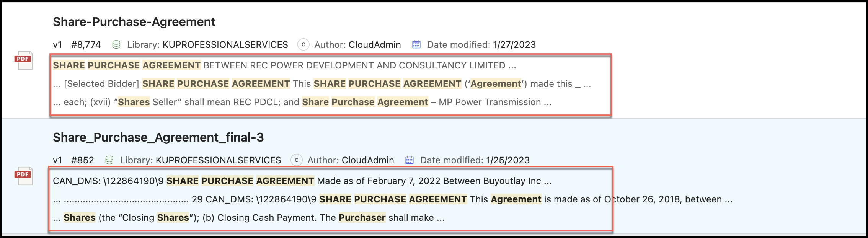Image resolution: width=868 pixels, height=238 pixels.
Task: Click the green library icon of document #852
Action: pos(109,160)
